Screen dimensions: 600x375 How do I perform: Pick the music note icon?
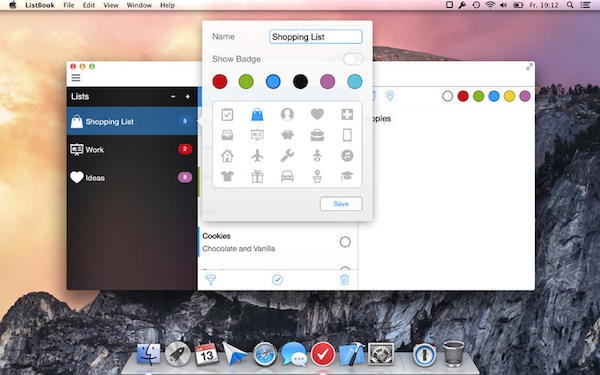pyautogui.click(x=347, y=156)
